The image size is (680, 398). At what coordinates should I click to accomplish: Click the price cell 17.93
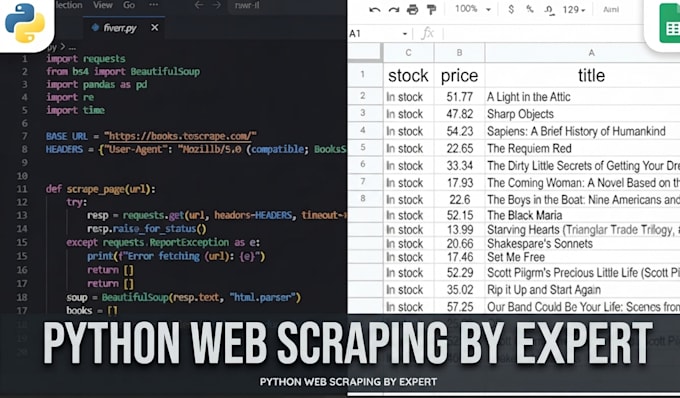pos(459,183)
